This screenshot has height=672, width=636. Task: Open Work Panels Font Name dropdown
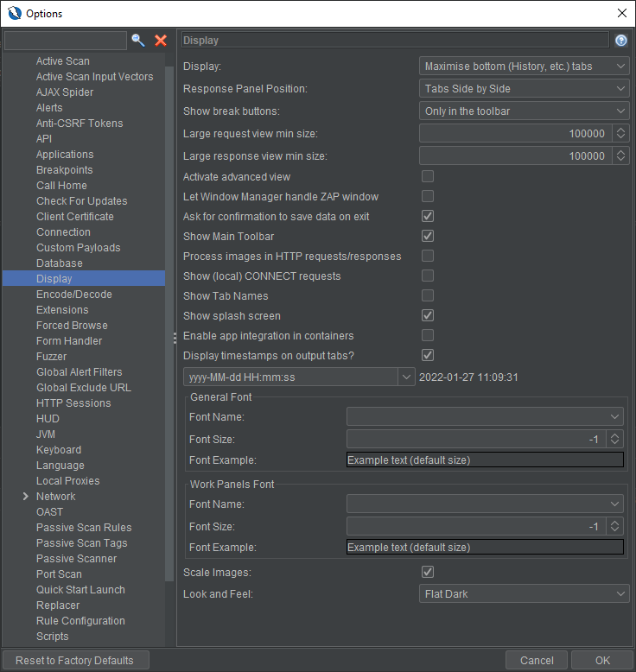485,504
